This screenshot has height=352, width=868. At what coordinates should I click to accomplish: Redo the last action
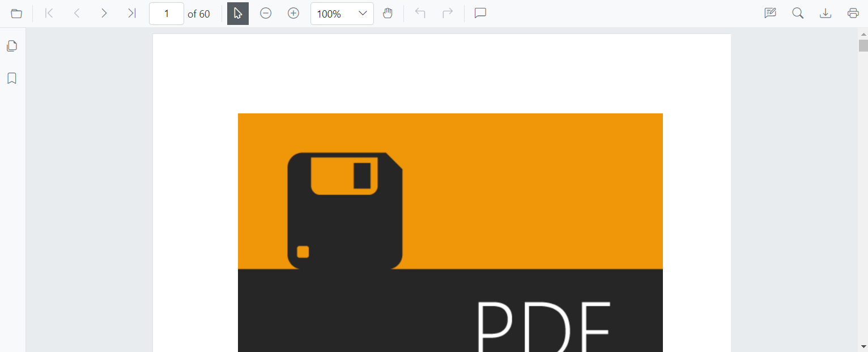pyautogui.click(x=448, y=14)
